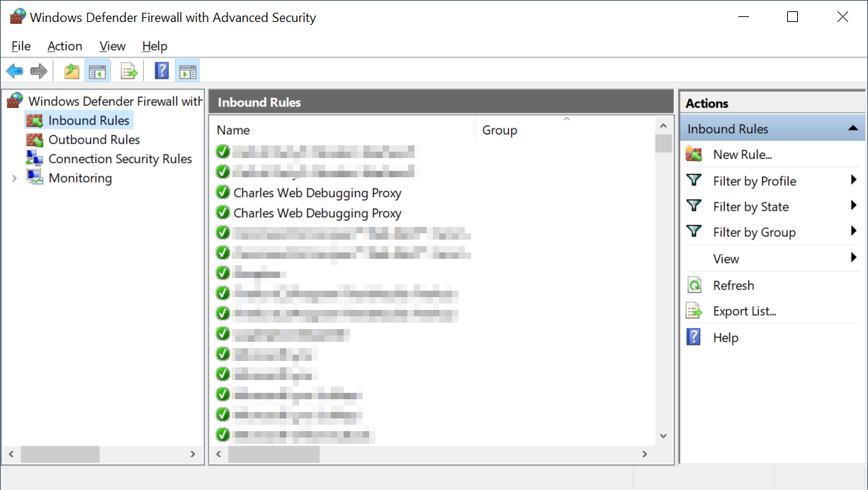Click the grayed Forward navigation arrow

click(38, 70)
